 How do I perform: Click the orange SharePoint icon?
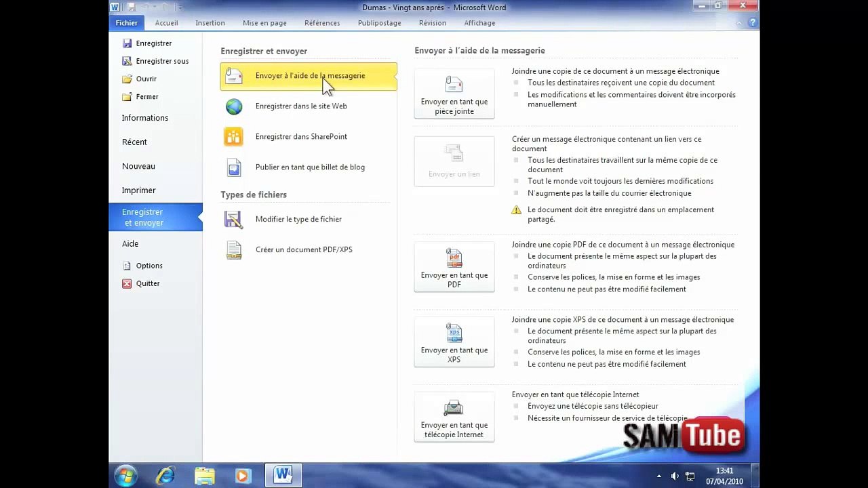[x=234, y=137]
